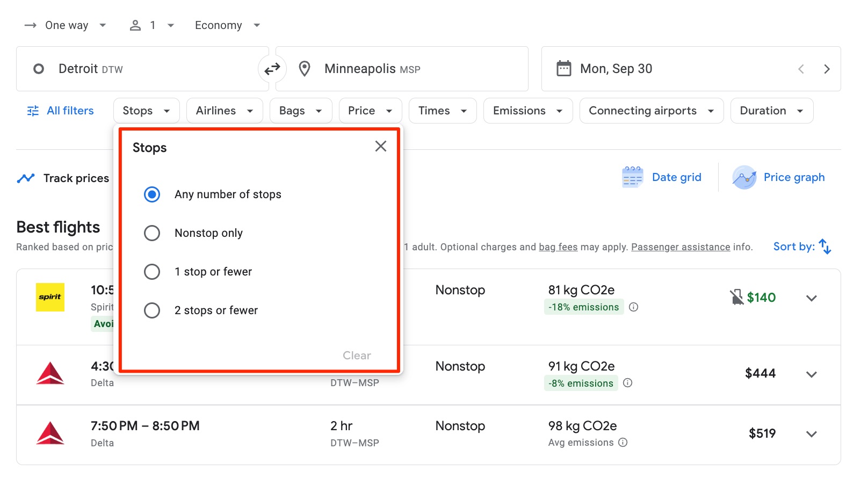Screen dimensions: 868x478
Task: Go to previous day arrow
Action: (x=801, y=69)
